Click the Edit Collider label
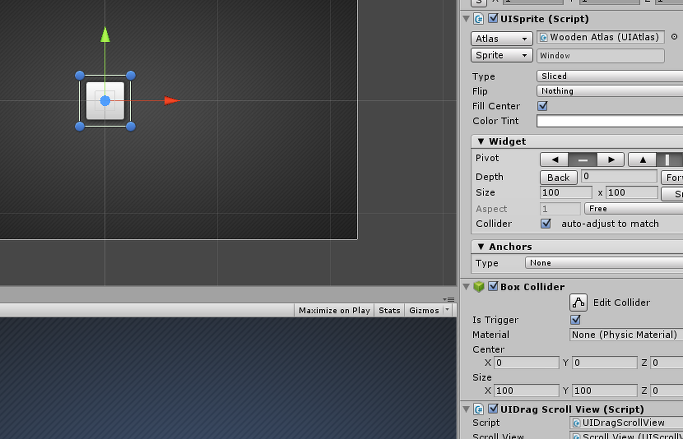The width and height of the screenshot is (683, 439). pos(621,303)
